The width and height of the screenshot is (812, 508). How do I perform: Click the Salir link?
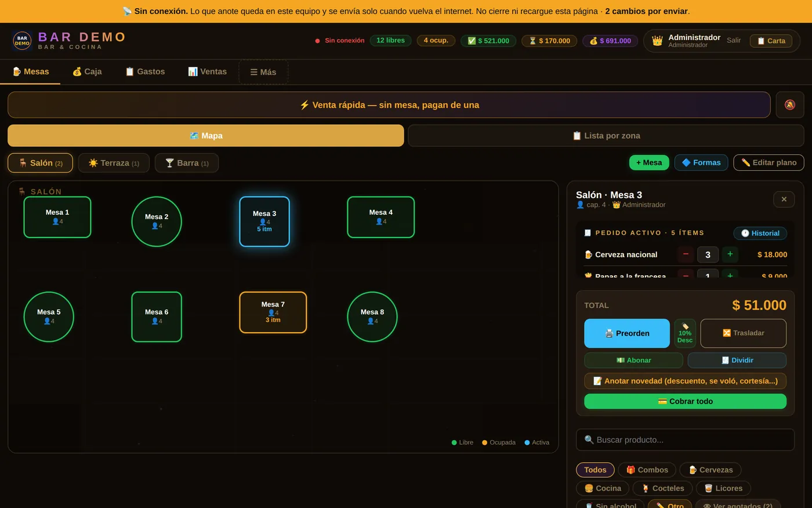click(734, 41)
